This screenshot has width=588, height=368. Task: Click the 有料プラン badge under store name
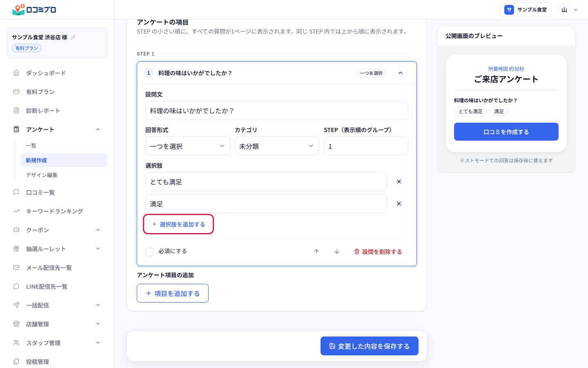click(x=27, y=48)
